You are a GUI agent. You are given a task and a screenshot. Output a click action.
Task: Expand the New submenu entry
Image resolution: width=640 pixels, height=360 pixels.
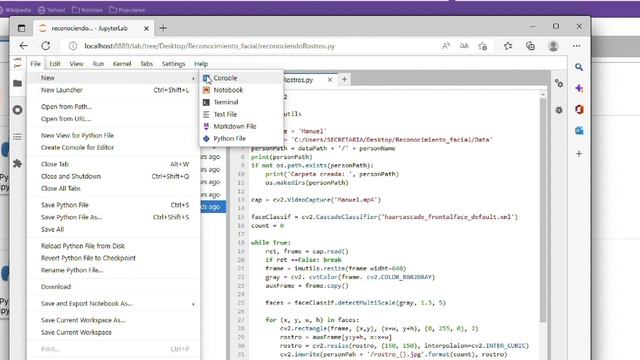[114, 78]
